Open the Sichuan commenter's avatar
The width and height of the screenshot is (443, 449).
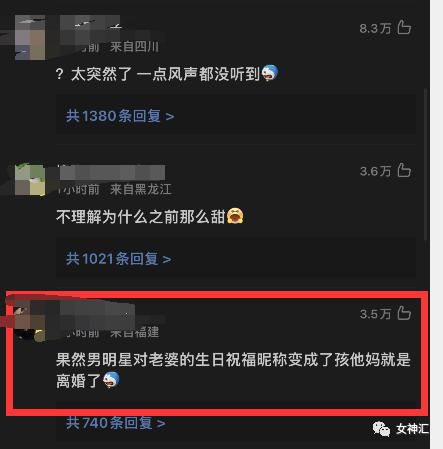(x=30, y=38)
